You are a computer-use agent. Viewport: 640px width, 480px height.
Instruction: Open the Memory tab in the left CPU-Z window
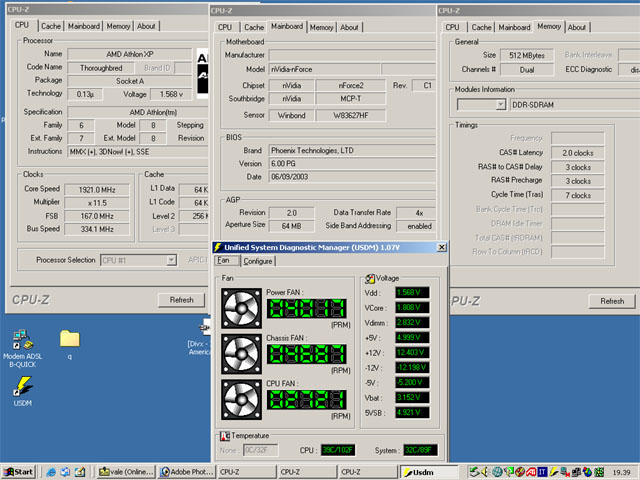(x=118, y=26)
